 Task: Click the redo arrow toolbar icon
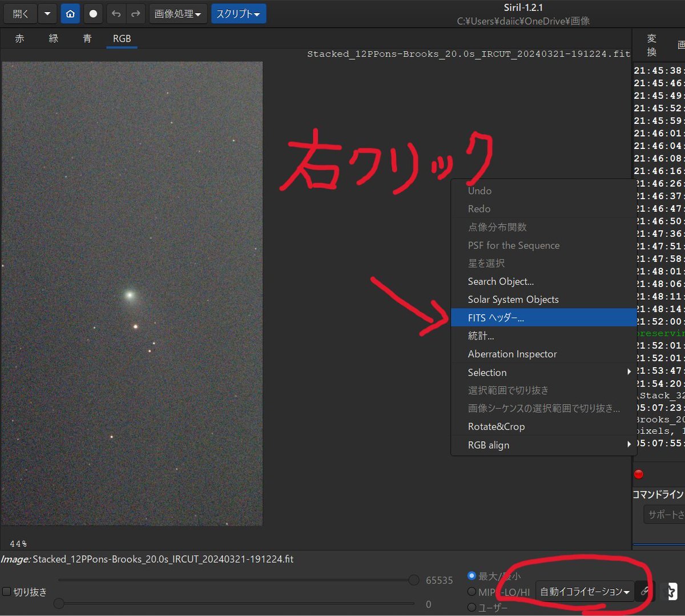pos(135,14)
